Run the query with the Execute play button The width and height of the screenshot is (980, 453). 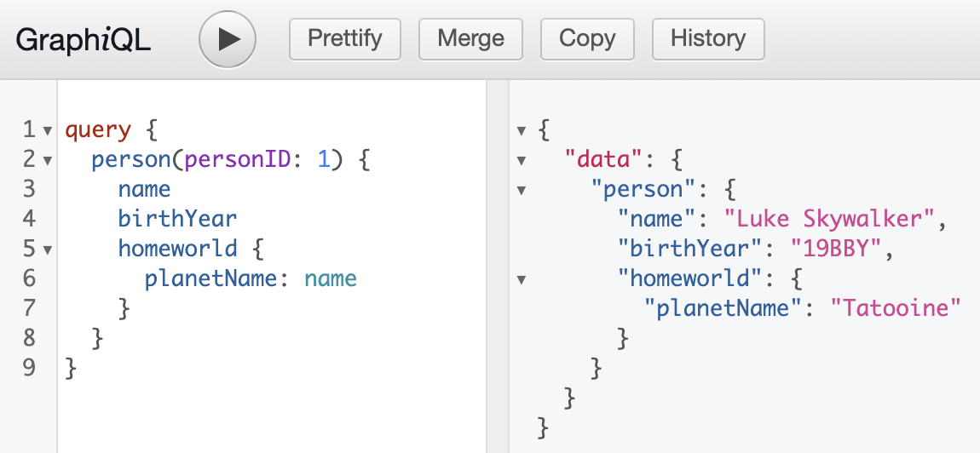pyautogui.click(x=228, y=39)
